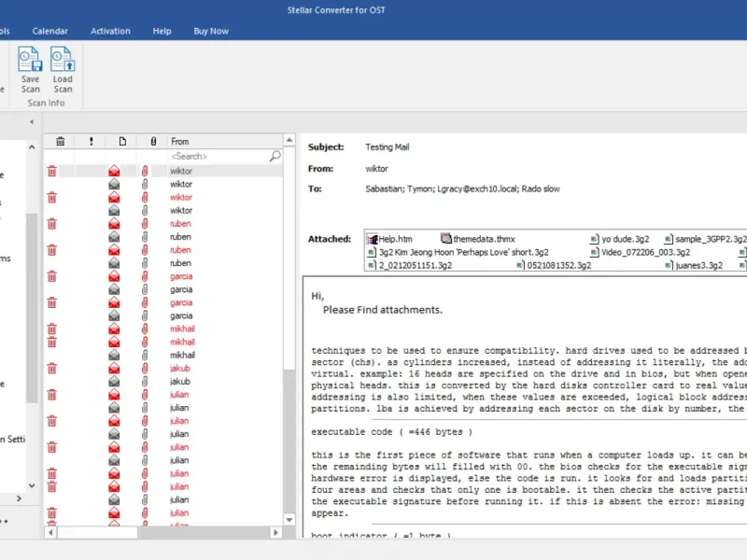
Task: Click the mail list's vertical scrollbar thumb
Action: [289, 258]
